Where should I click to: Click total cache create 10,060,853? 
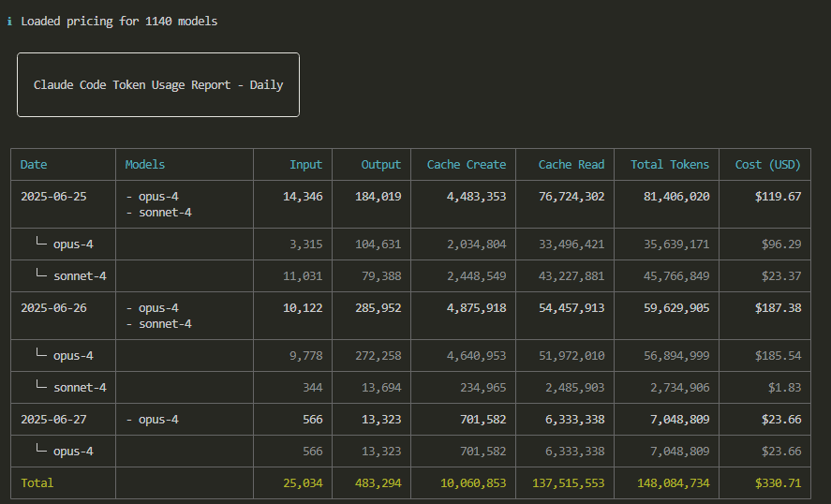click(x=473, y=482)
